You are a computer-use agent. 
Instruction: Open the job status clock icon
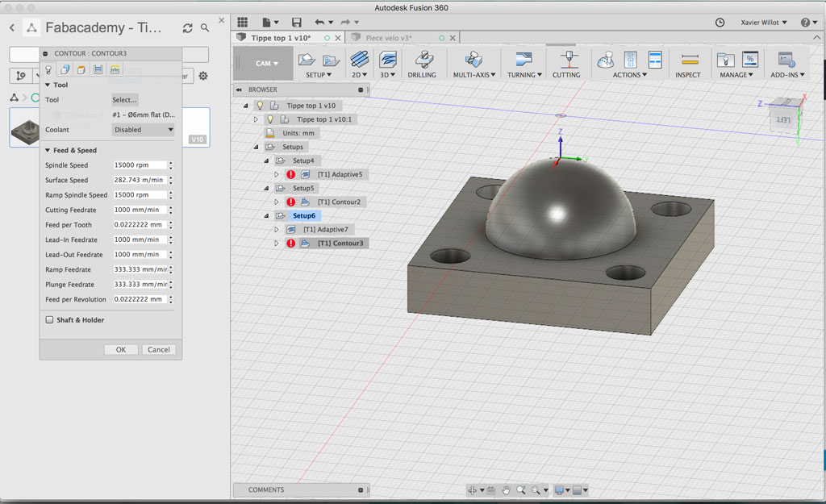point(720,22)
